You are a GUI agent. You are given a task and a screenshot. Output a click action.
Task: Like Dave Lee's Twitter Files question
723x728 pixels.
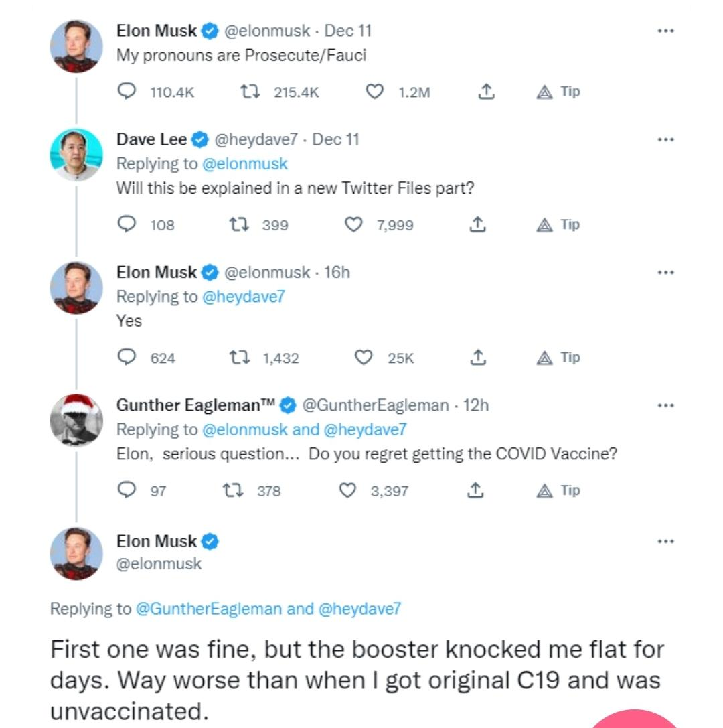click(353, 225)
